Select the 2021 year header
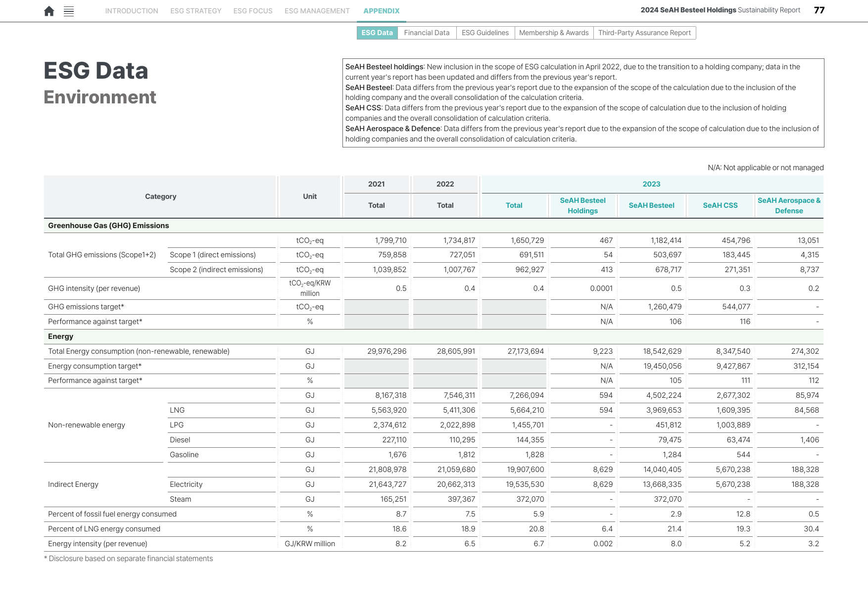The height and width of the screenshot is (614, 868). coord(377,184)
